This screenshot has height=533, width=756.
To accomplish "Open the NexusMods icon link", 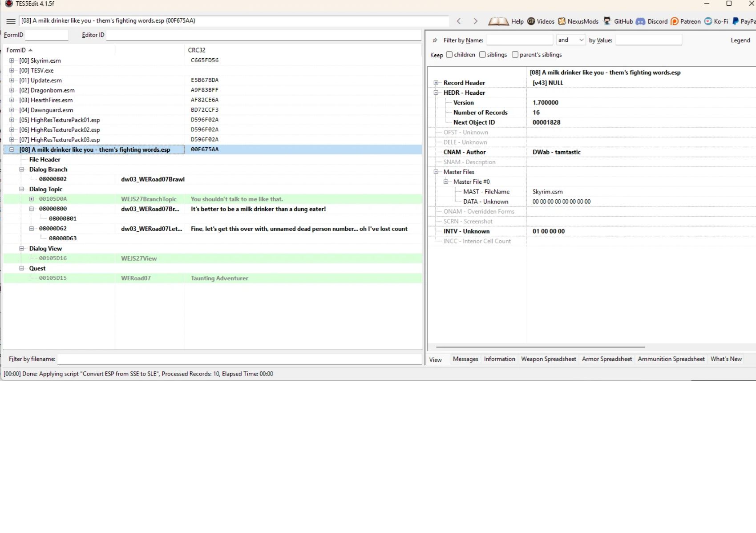I will pyautogui.click(x=562, y=21).
